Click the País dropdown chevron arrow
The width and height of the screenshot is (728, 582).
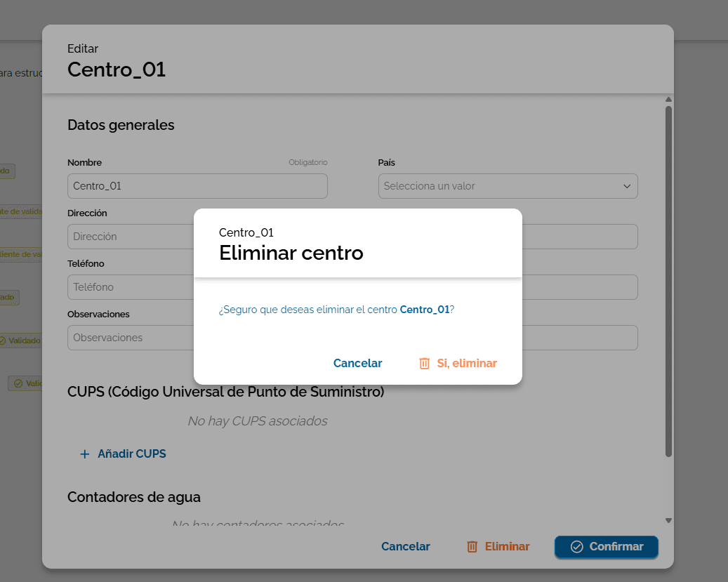(627, 186)
